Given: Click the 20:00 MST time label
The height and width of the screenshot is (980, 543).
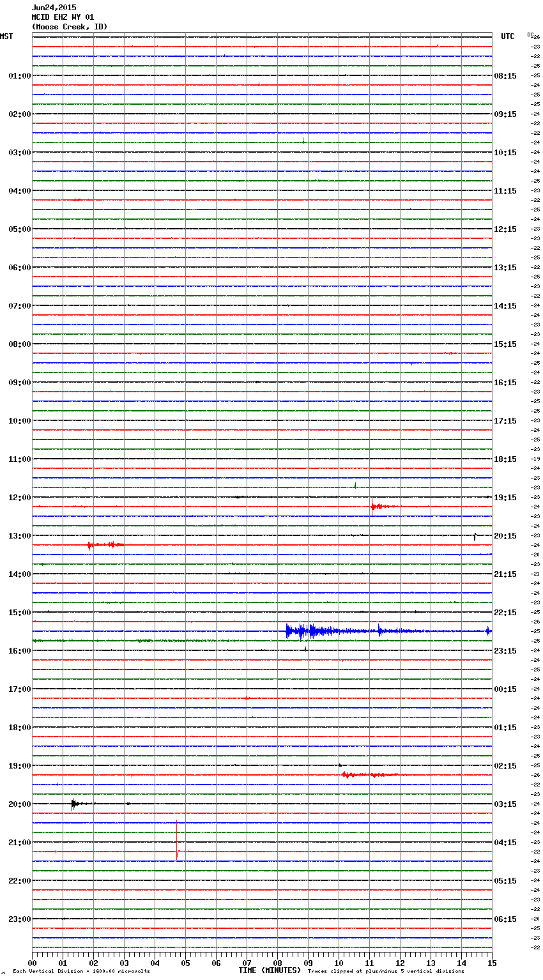Looking at the screenshot, I should [20, 804].
